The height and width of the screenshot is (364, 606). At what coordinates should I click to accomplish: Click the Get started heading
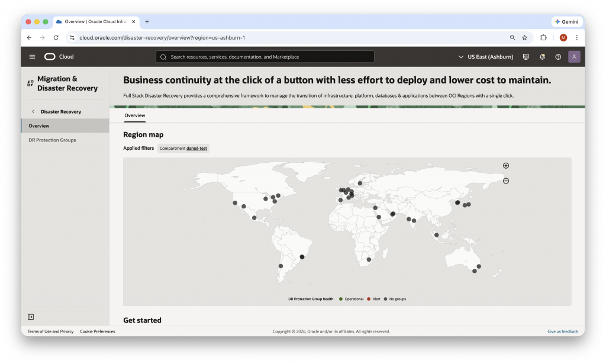142,320
